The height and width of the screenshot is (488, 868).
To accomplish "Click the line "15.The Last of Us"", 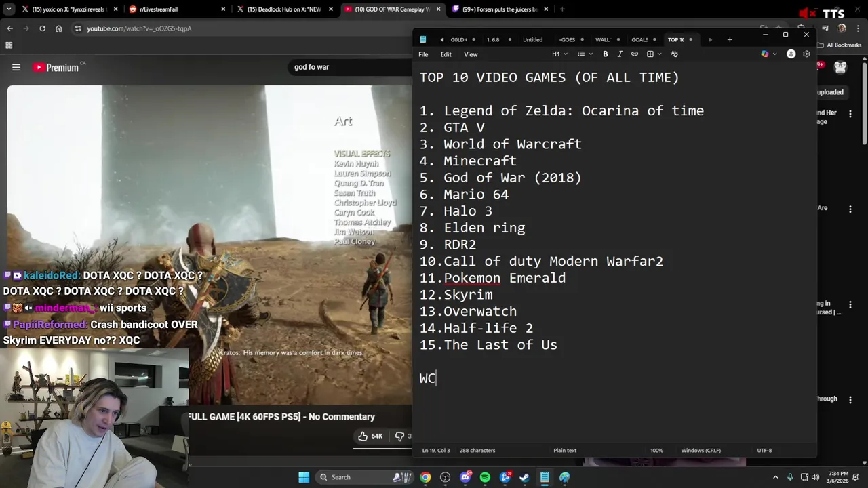I will pos(488,345).
